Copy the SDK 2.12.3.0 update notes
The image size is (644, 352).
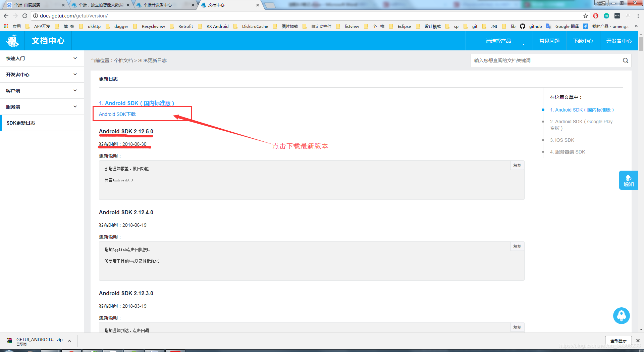(517, 327)
